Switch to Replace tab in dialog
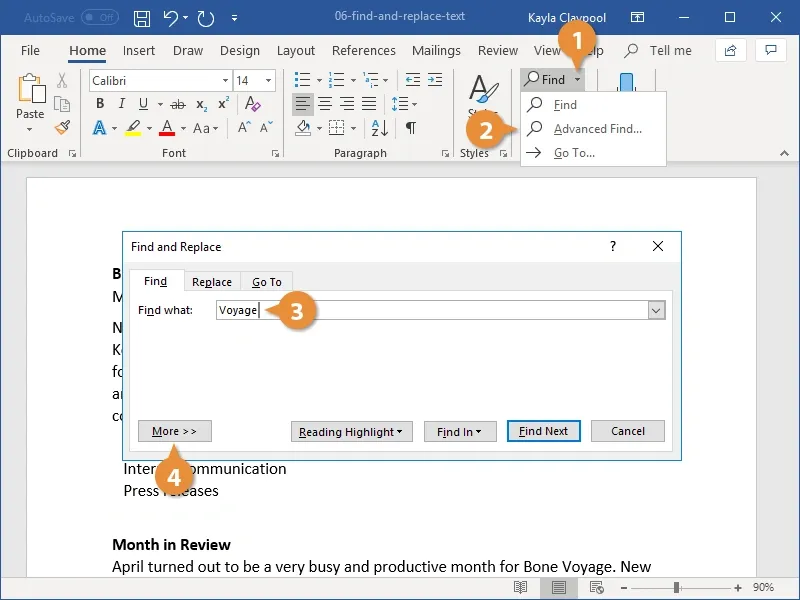 click(x=212, y=282)
